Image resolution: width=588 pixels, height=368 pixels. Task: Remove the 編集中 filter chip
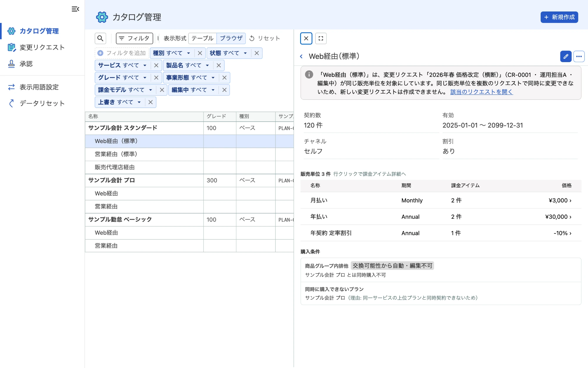224,90
